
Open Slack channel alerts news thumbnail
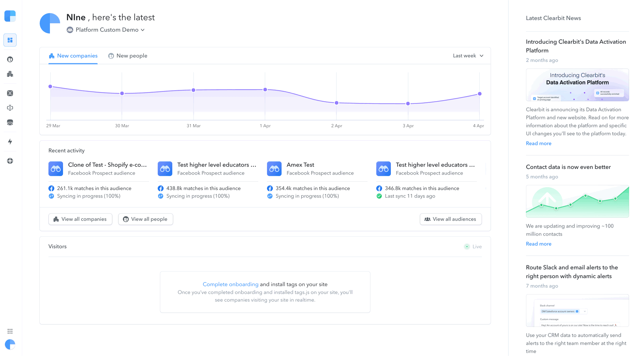577,310
